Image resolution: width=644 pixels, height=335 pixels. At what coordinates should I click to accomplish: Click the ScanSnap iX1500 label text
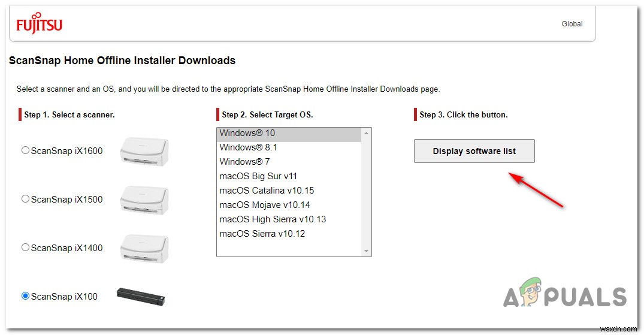66,200
